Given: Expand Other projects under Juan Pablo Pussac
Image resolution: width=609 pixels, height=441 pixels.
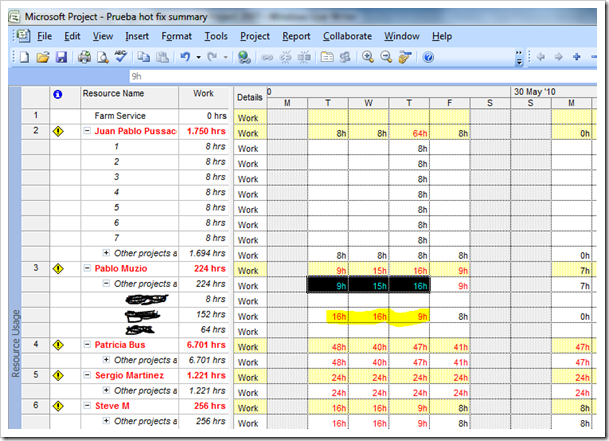Looking at the screenshot, I should tap(106, 253).
